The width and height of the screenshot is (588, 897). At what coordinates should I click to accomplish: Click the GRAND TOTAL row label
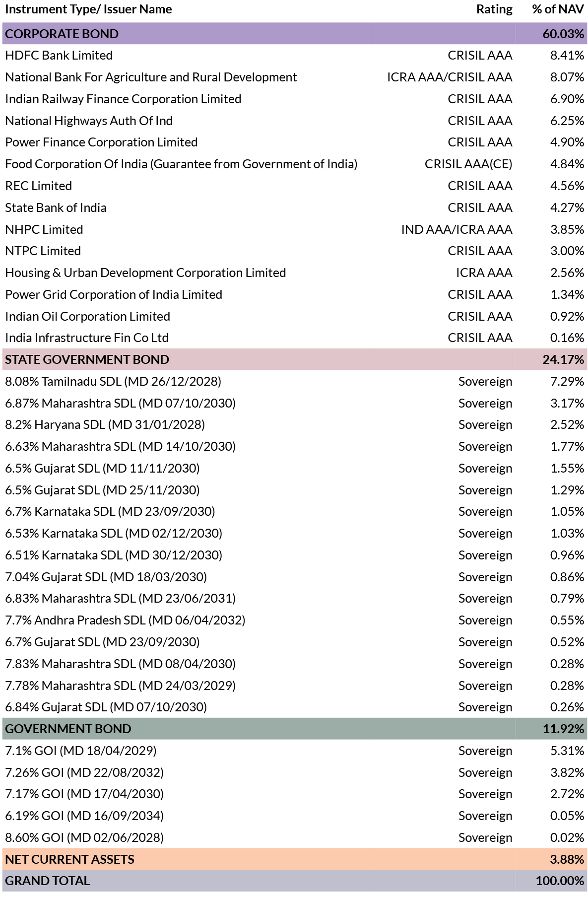click(47, 881)
